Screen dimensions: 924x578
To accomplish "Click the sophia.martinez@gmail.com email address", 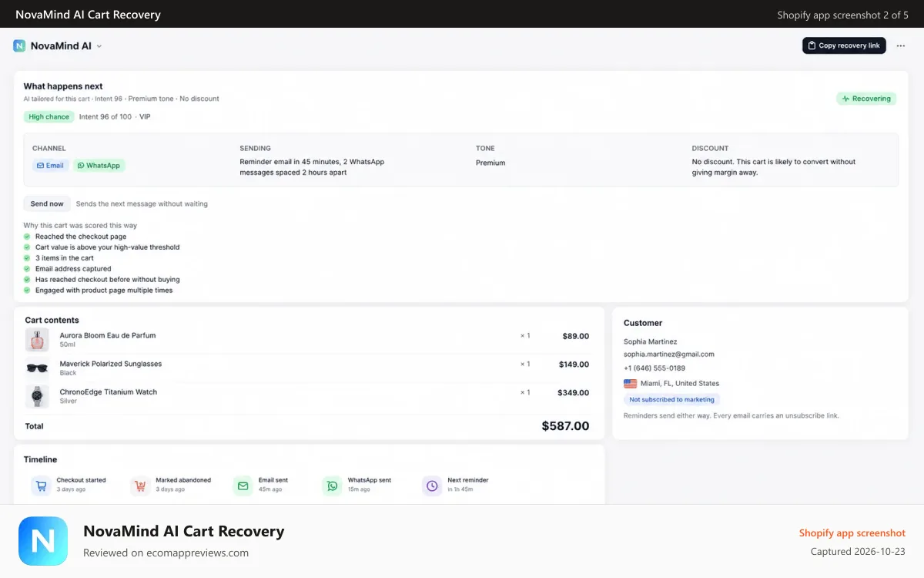I will pyautogui.click(x=669, y=355).
